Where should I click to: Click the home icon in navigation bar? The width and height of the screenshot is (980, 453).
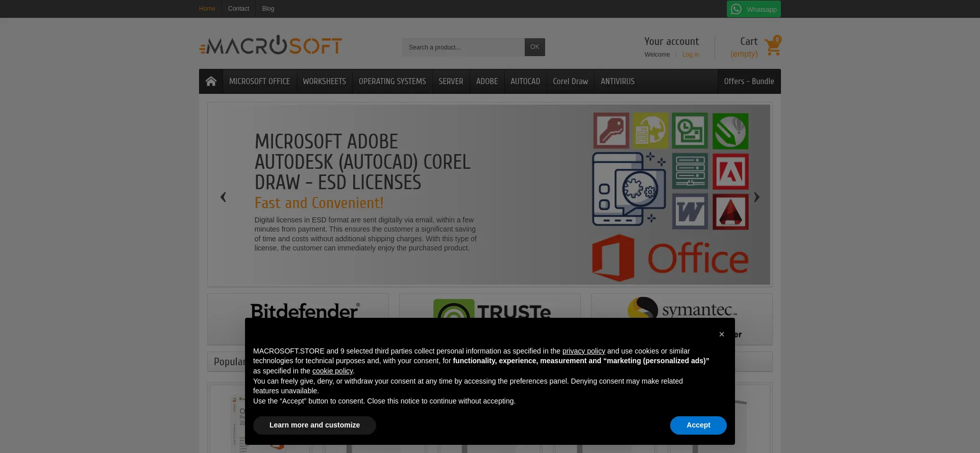211,81
